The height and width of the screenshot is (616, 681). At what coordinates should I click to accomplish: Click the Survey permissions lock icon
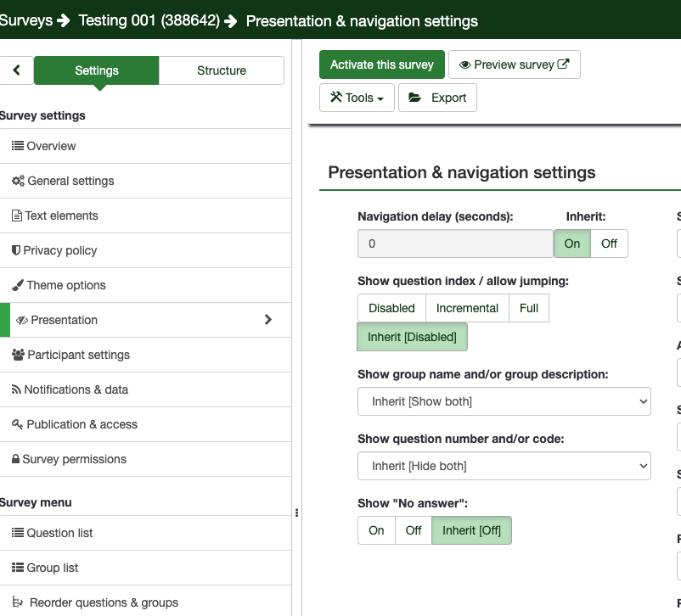pos(16,459)
